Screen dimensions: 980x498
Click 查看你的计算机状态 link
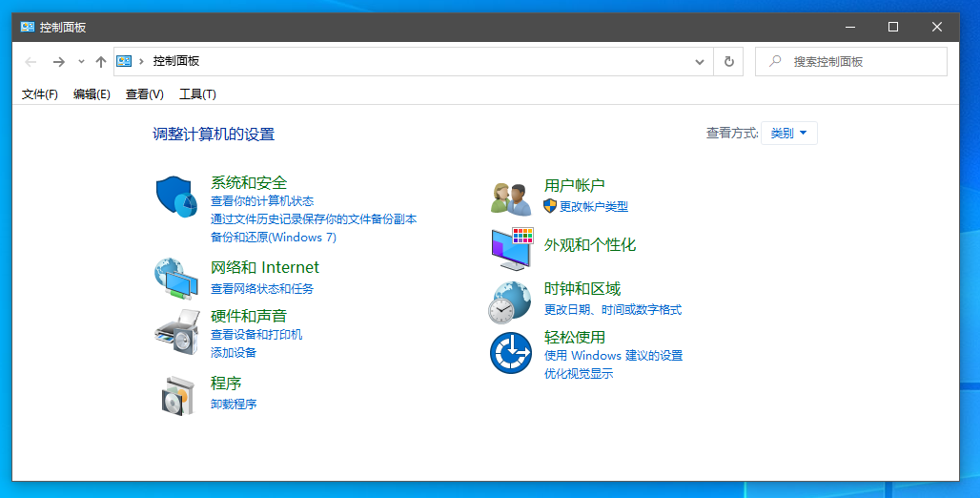click(x=262, y=201)
